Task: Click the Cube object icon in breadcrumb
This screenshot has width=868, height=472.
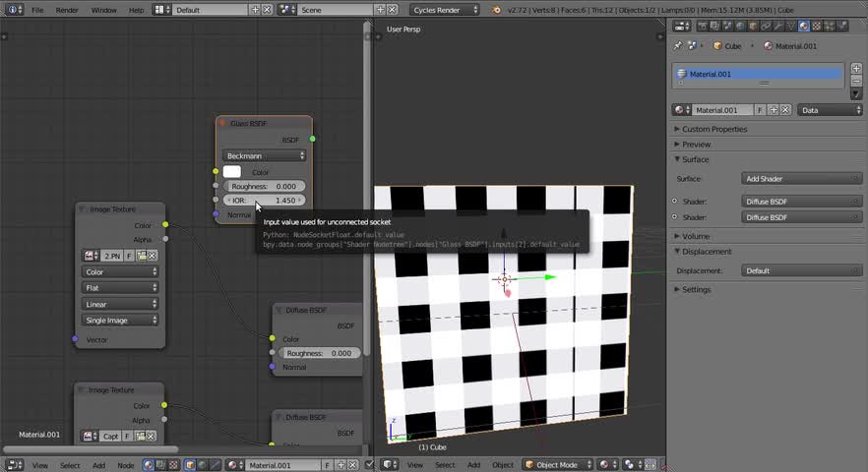Action: click(717, 46)
